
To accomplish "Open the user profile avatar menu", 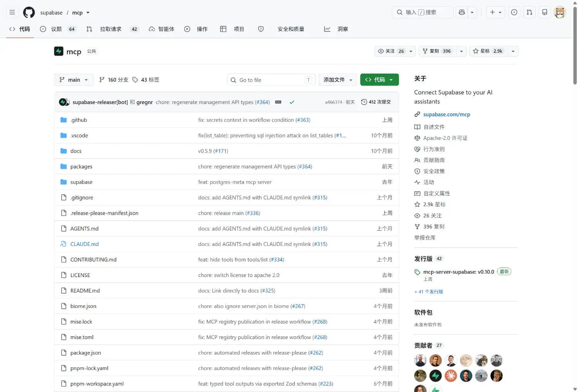I will pos(560,12).
